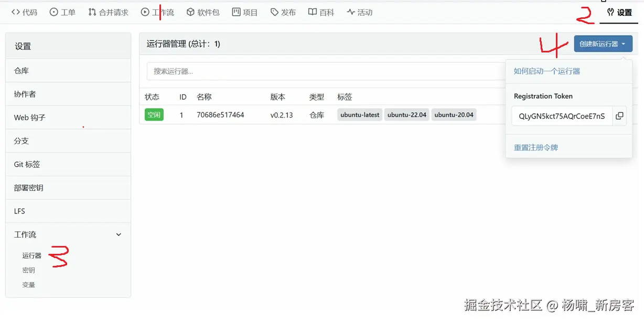Click the project board icon beside 项目
The height and width of the screenshot is (322, 644).
pyautogui.click(x=237, y=12)
